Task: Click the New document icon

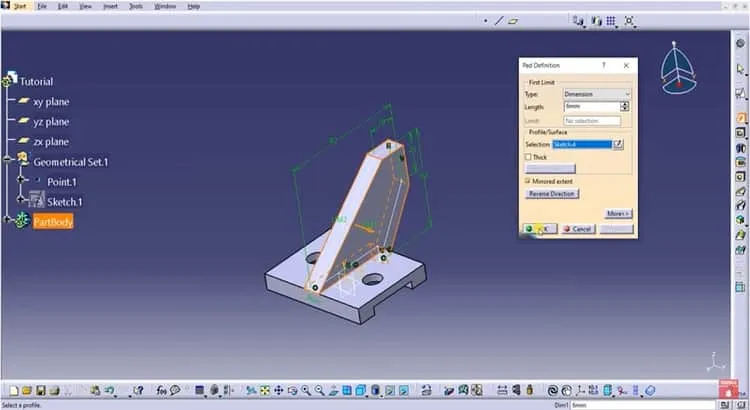Action: [14, 391]
